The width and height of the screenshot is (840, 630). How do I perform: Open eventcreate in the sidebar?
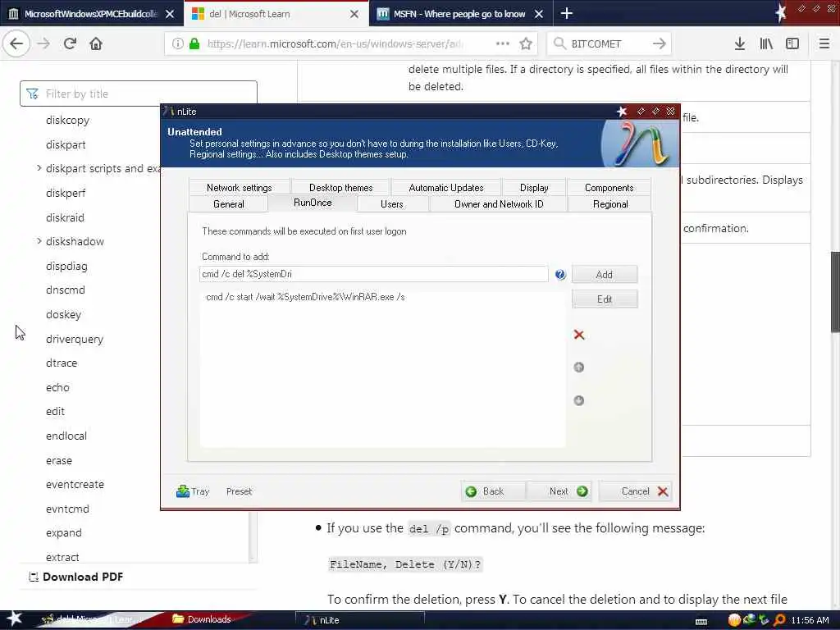(x=75, y=484)
